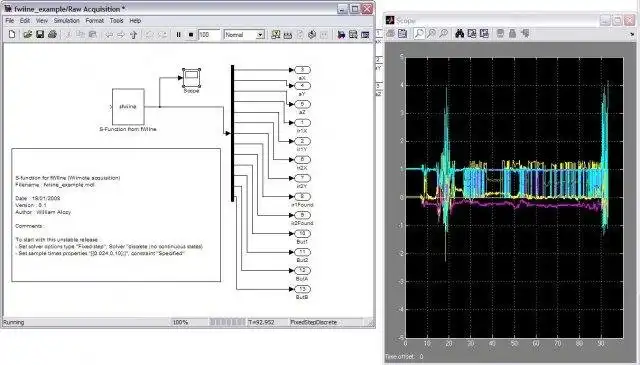This screenshot has height=365, width=640.
Task: Click the aX output port block
Action: (302, 70)
